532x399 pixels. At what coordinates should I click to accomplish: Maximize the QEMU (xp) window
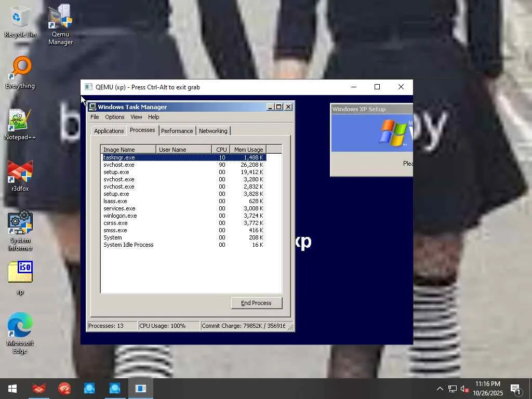377,87
